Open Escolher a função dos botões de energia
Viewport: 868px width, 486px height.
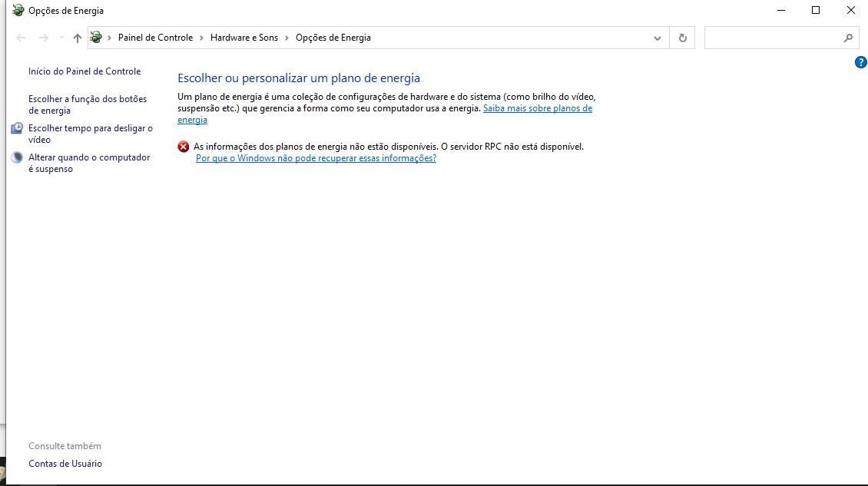88,104
